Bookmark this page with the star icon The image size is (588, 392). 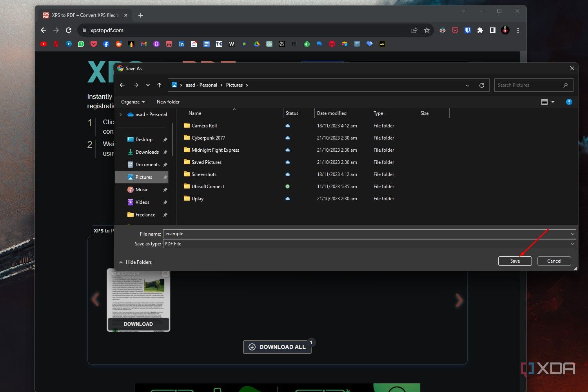point(427,30)
